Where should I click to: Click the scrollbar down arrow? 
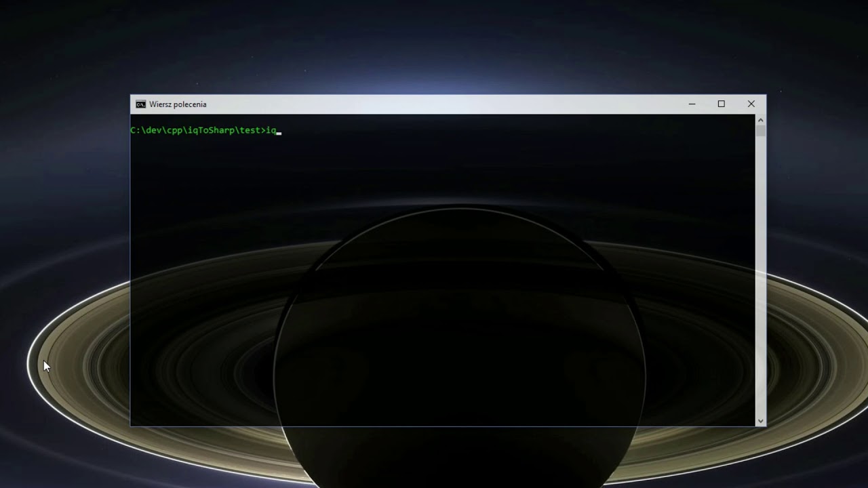(760, 421)
